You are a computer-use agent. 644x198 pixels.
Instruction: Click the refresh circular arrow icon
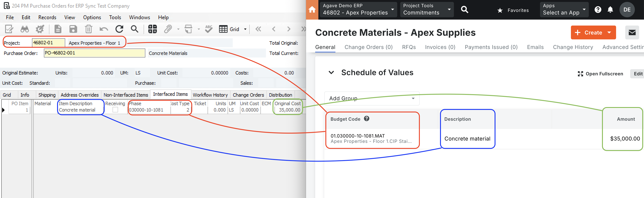tap(119, 29)
